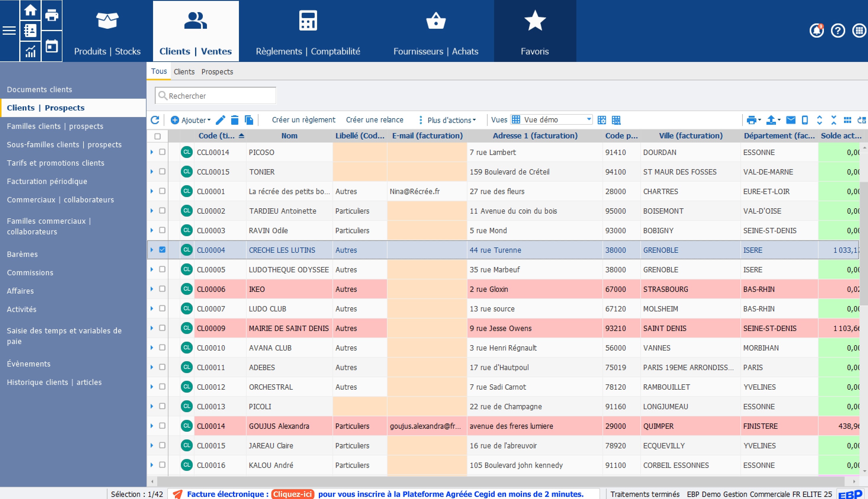Expand the PICOSO row details arrow
Image resolution: width=868 pixels, height=499 pixels.
(152, 152)
